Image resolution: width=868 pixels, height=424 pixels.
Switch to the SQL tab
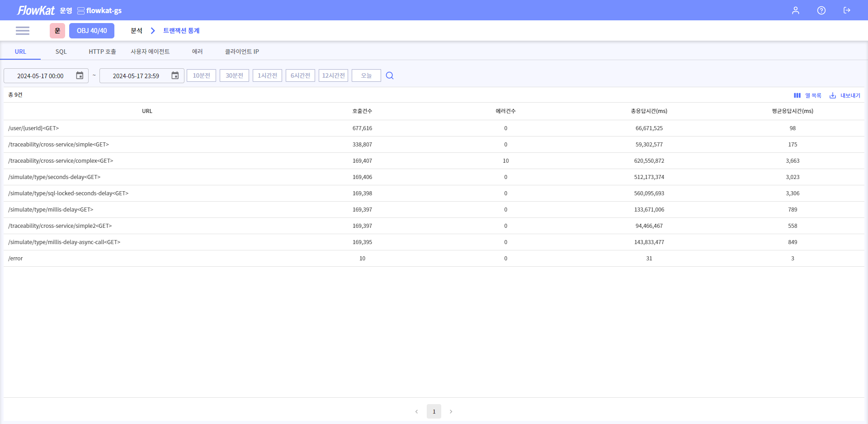tap(61, 52)
